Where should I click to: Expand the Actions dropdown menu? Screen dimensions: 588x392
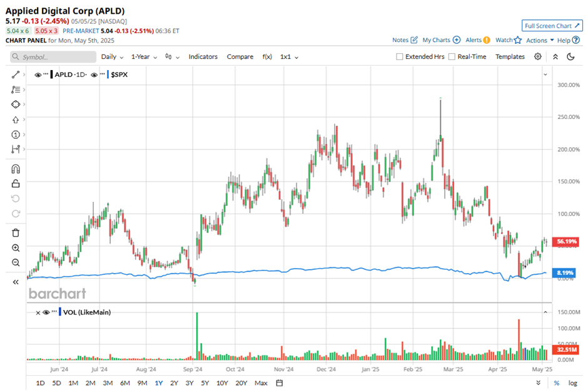click(540, 40)
